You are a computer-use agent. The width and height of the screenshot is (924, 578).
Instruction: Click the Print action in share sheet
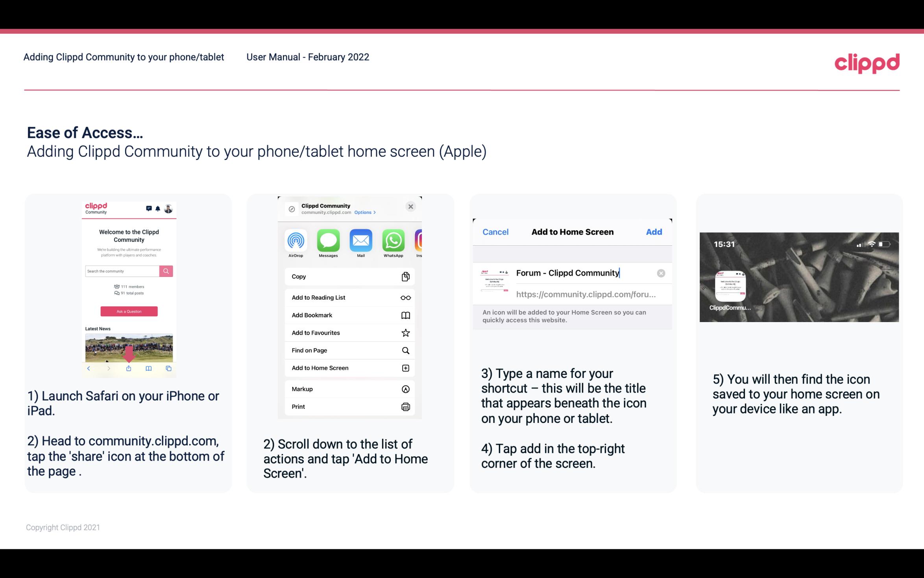coord(349,406)
